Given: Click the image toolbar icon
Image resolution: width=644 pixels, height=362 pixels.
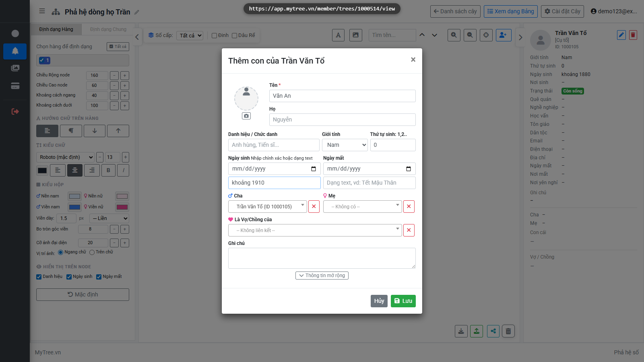Looking at the screenshot, I should point(356,35).
